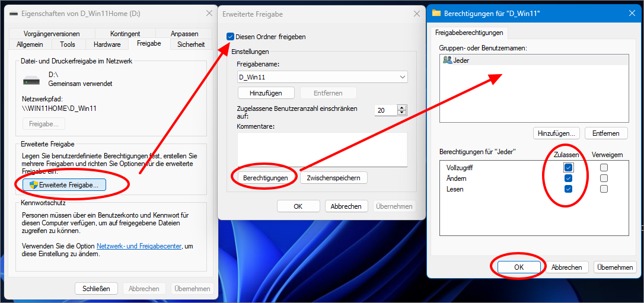Click Übernehmen in the Erweiterte Freigabe dialog
The image size is (644, 303).
tap(394, 206)
